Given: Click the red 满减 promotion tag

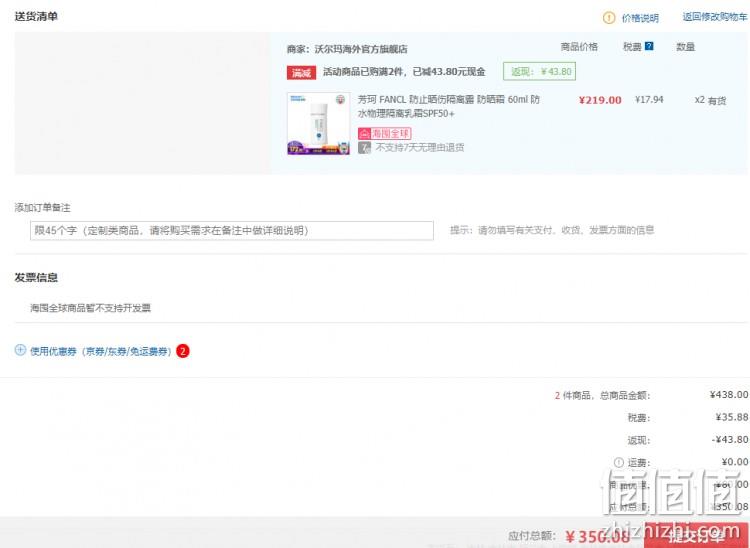Looking at the screenshot, I should point(301,73).
